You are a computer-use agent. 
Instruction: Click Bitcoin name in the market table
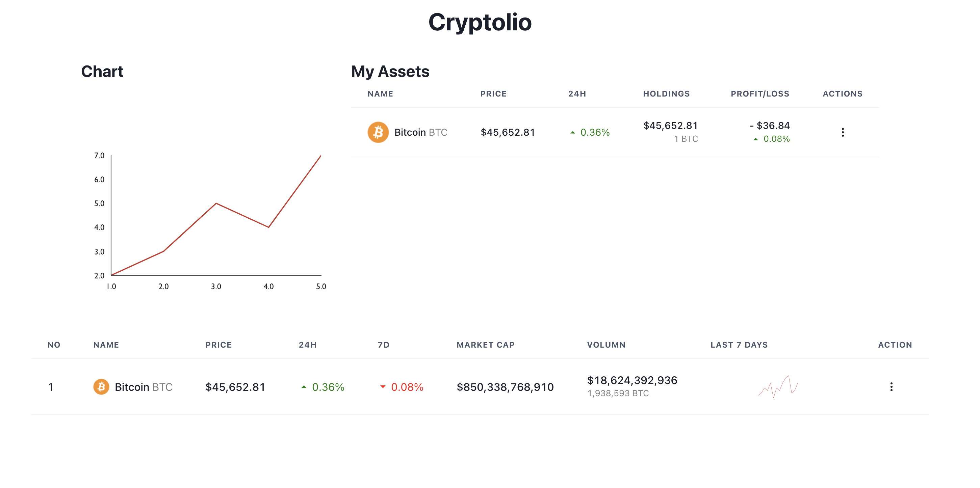(132, 387)
